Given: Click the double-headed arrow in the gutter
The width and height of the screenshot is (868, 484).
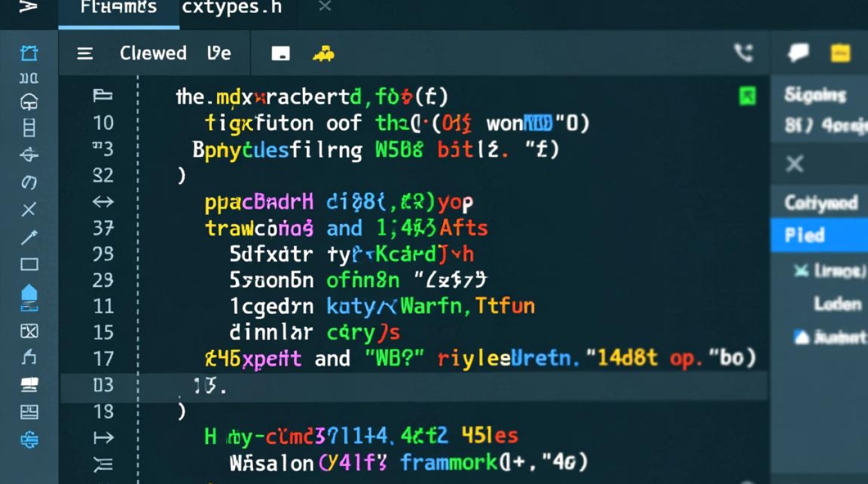Looking at the screenshot, I should click(103, 201).
